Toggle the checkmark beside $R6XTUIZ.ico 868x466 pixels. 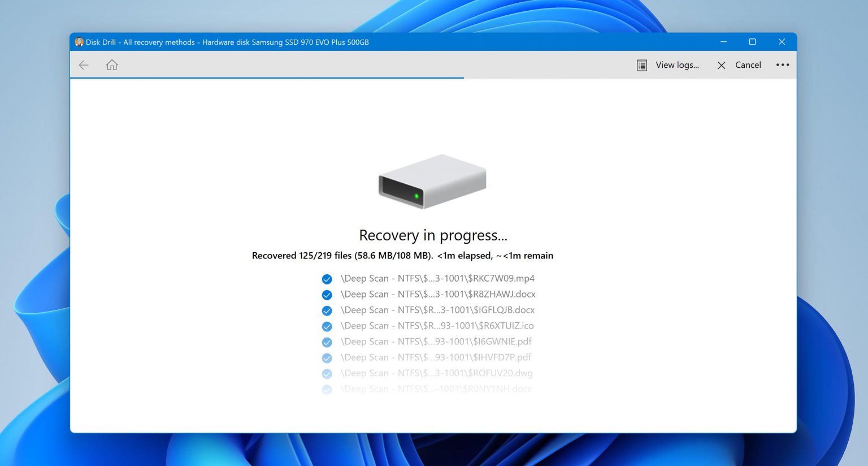click(x=327, y=326)
